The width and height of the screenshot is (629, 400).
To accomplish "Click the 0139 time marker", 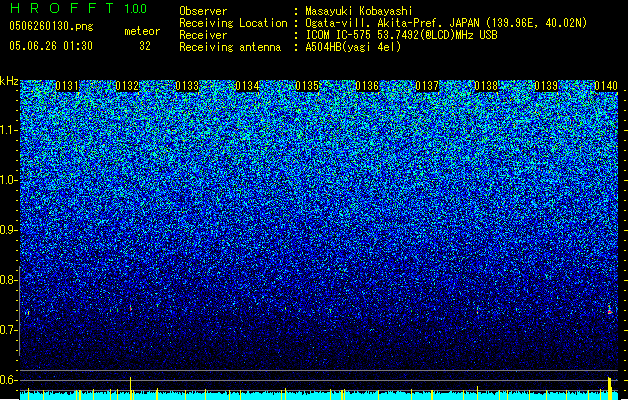I will click(546, 86).
